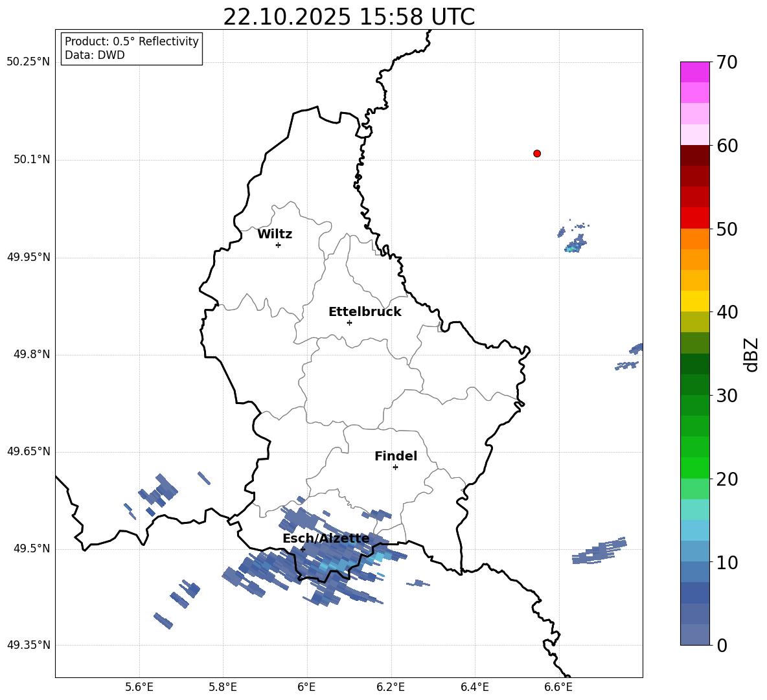
Task: Click the 49.5°N latitude label
Action: click(x=32, y=548)
